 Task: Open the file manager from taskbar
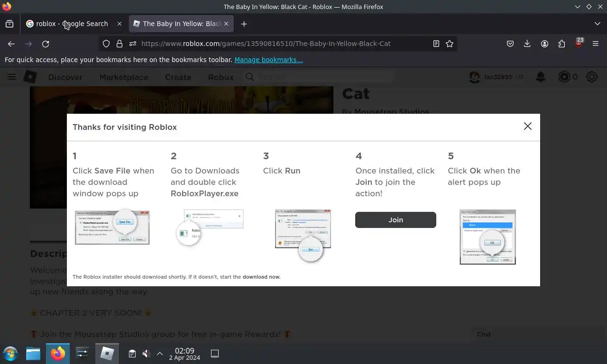(x=33, y=354)
